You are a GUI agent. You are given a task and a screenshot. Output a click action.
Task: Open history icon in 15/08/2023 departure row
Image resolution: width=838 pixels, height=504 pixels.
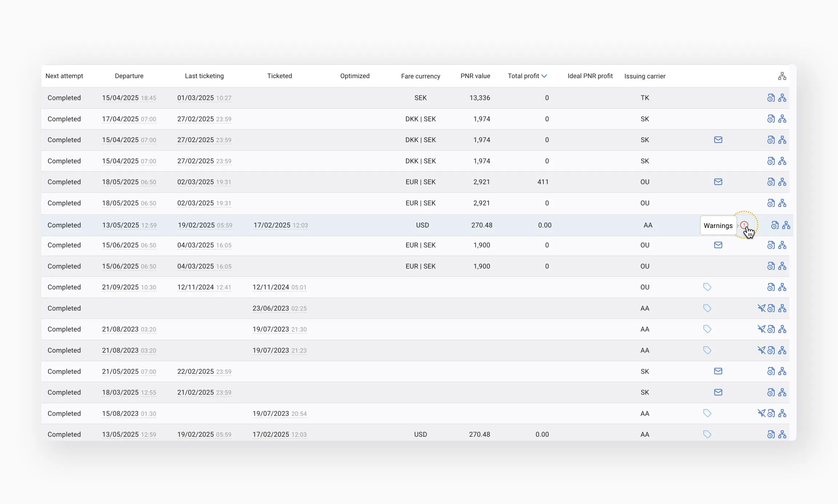point(771,413)
